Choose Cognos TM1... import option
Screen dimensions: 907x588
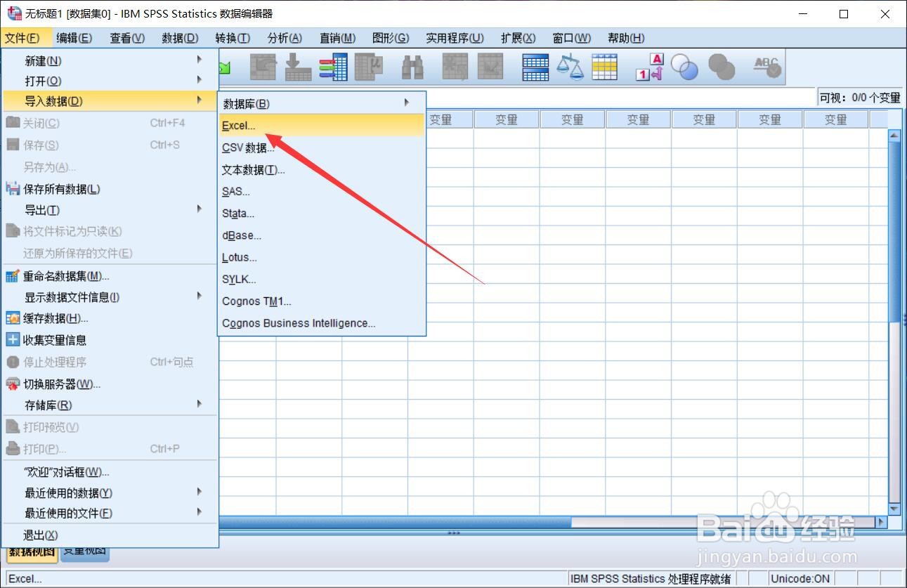point(322,301)
